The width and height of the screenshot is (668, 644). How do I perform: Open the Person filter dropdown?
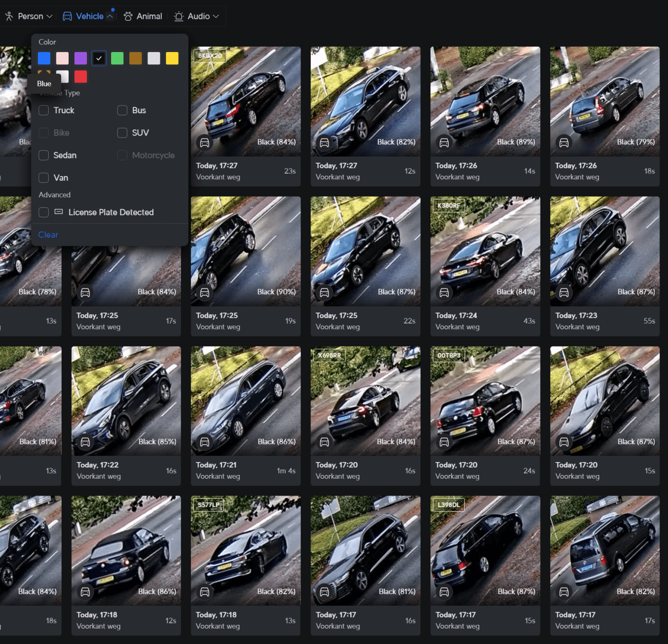tap(28, 16)
